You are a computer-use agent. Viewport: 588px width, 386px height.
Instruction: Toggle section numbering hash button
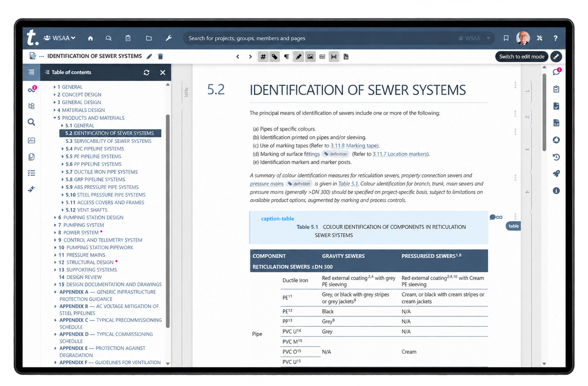click(x=263, y=57)
